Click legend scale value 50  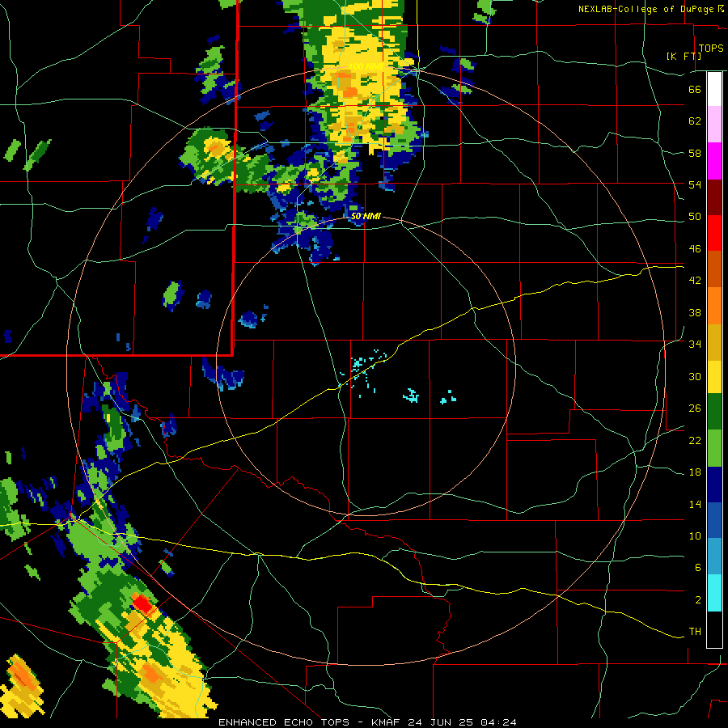pyautogui.click(x=695, y=216)
